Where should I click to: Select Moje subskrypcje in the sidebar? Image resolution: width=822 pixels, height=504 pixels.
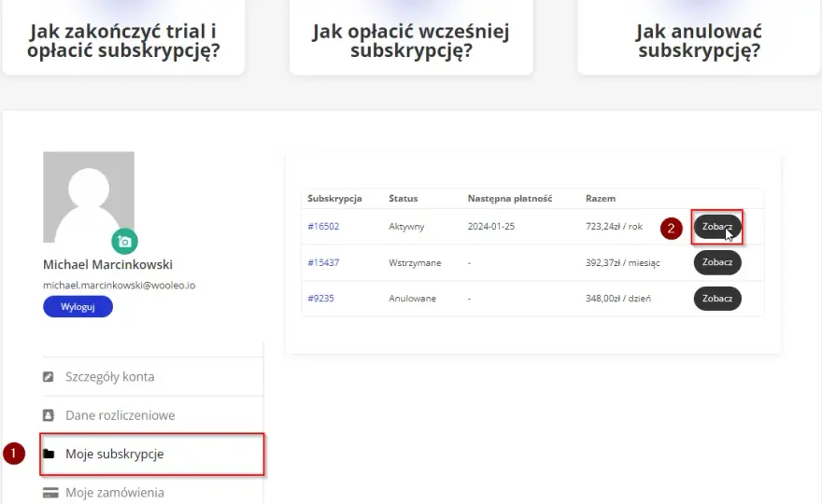[x=152, y=455]
